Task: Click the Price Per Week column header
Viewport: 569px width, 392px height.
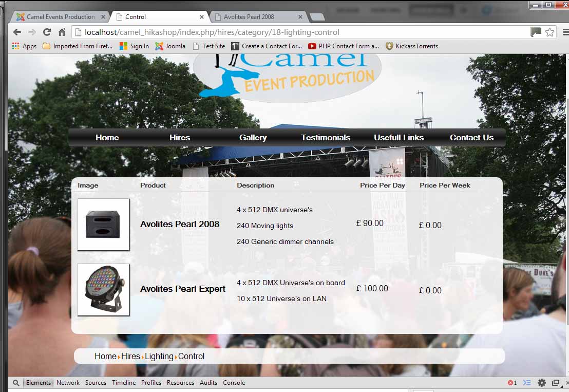Action: (x=445, y=185)
